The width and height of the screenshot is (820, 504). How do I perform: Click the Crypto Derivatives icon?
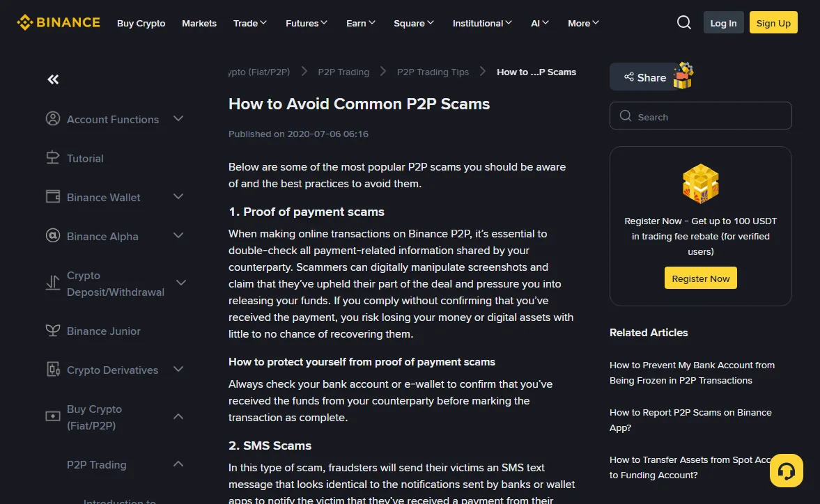tap(53, 369)
